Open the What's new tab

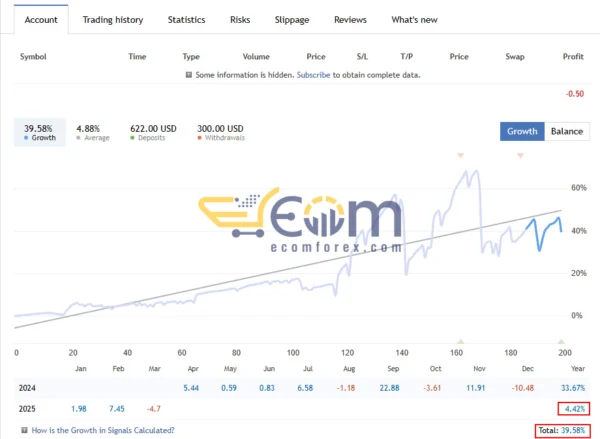pos(414,20)
